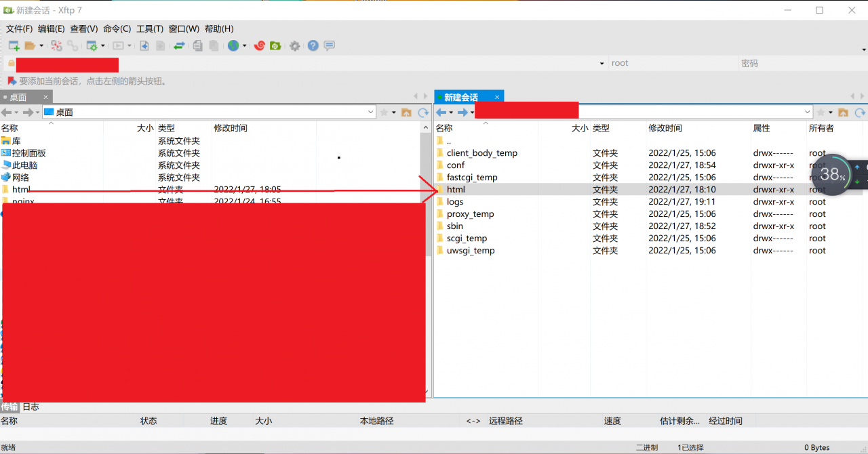Open the 工具(T) menu
This screenshot has width=868, height=454.
[150, 29]
